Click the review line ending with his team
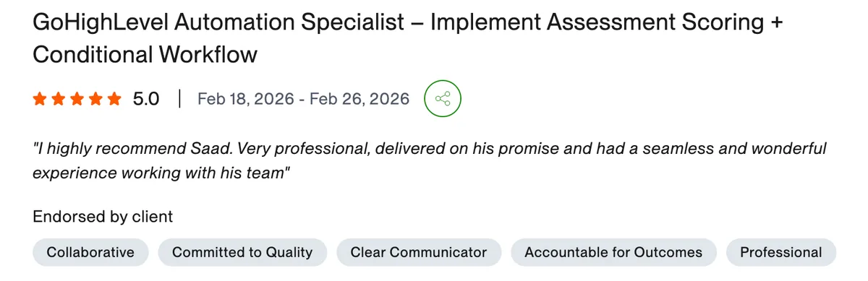This screenshot has height=281, width=868. [x=162, y=173]
